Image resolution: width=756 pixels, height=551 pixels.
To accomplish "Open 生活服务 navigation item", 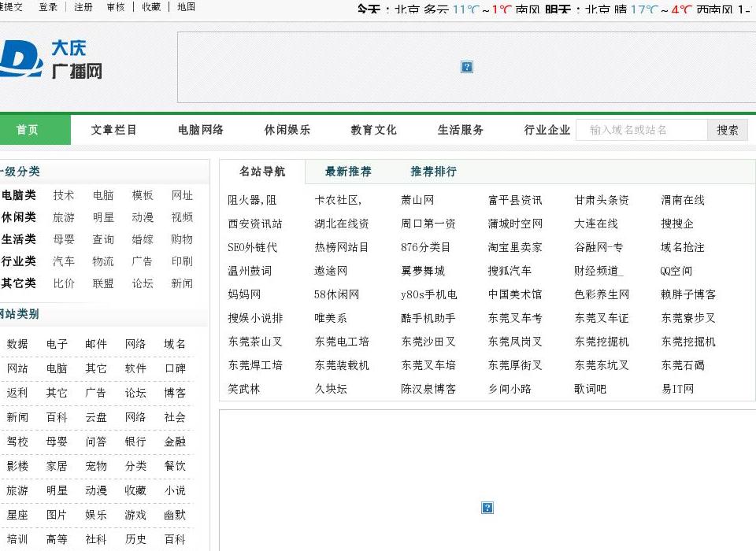I will click(461, 130).
